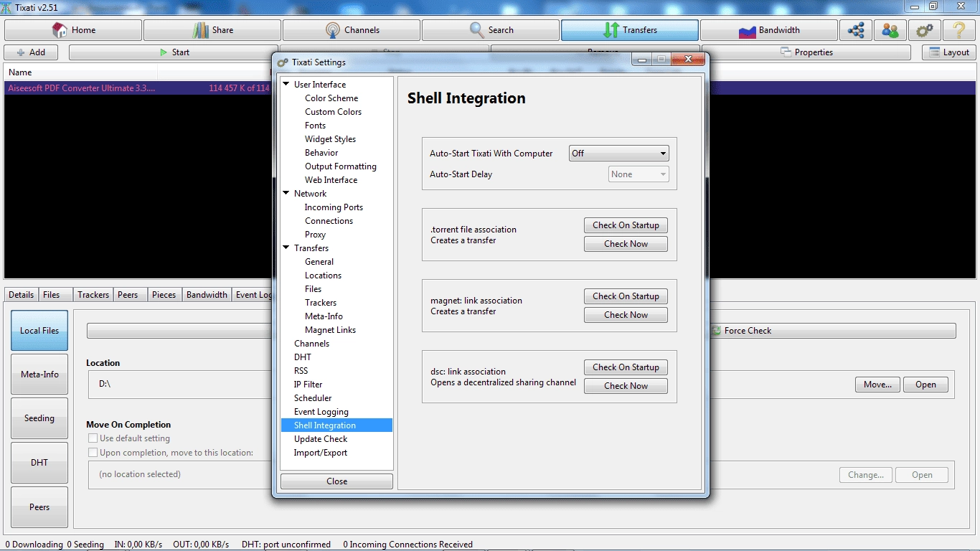Viewport: 980px width, 551px height.
Task: Click Check Now for magnet link association
Action: pyautogui.click(x=626, y=315)
